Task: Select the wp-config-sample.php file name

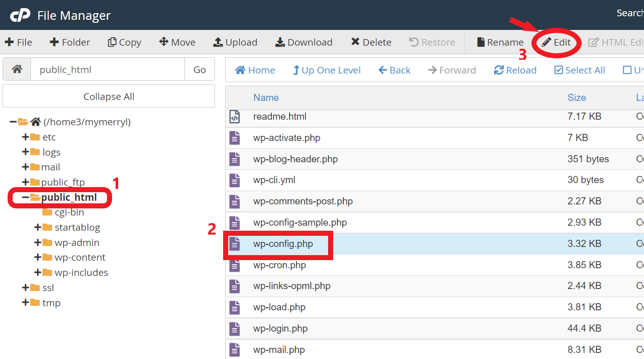Action: [x=300, y=222]
